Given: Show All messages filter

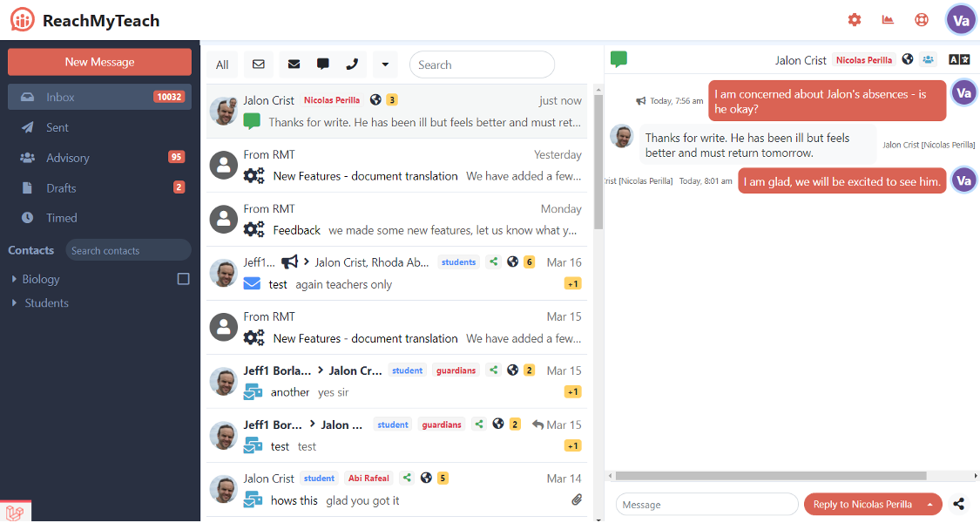Looking at the screenshot, I should click(222, 65).
